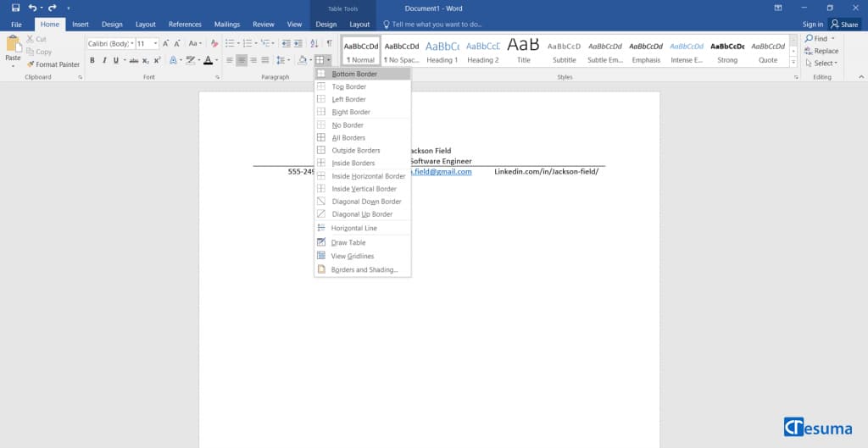868x448 pixels.
Task: Expand the Styles gallery
Action: point(793,63)
